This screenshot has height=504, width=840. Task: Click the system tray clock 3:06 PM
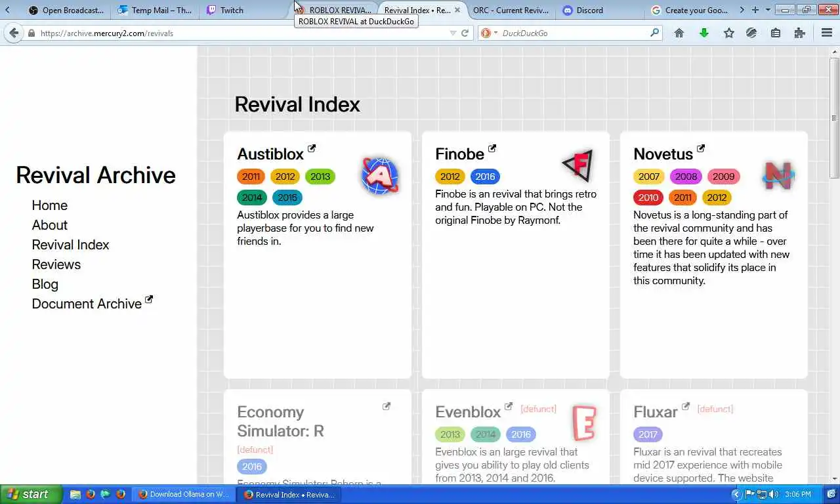point(797,494)
